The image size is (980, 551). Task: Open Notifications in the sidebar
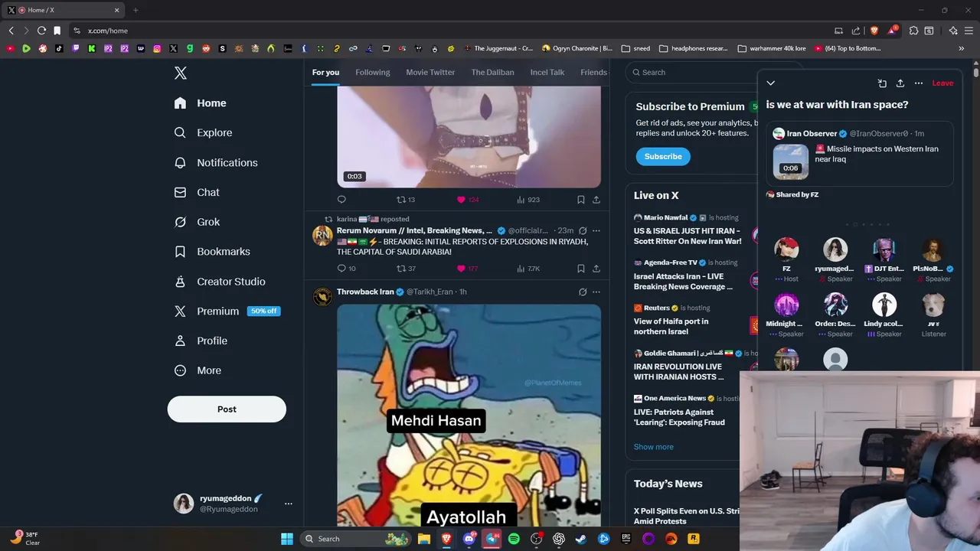tap(216, 162)
